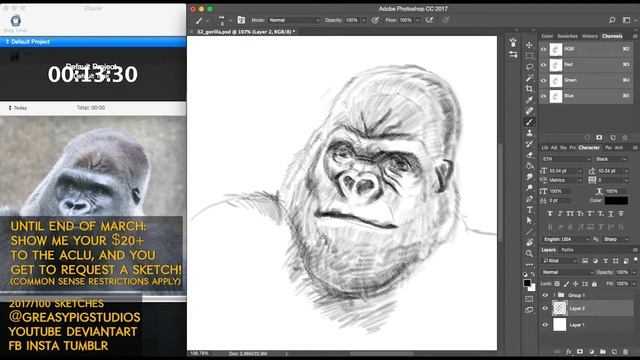Select the History Brush tool

tap(529, 144)
